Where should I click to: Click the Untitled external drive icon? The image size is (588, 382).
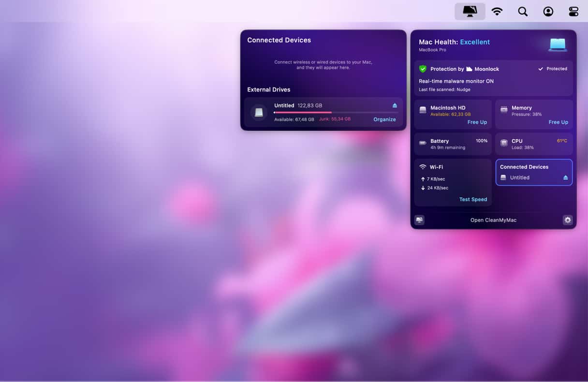pos(259,112)
